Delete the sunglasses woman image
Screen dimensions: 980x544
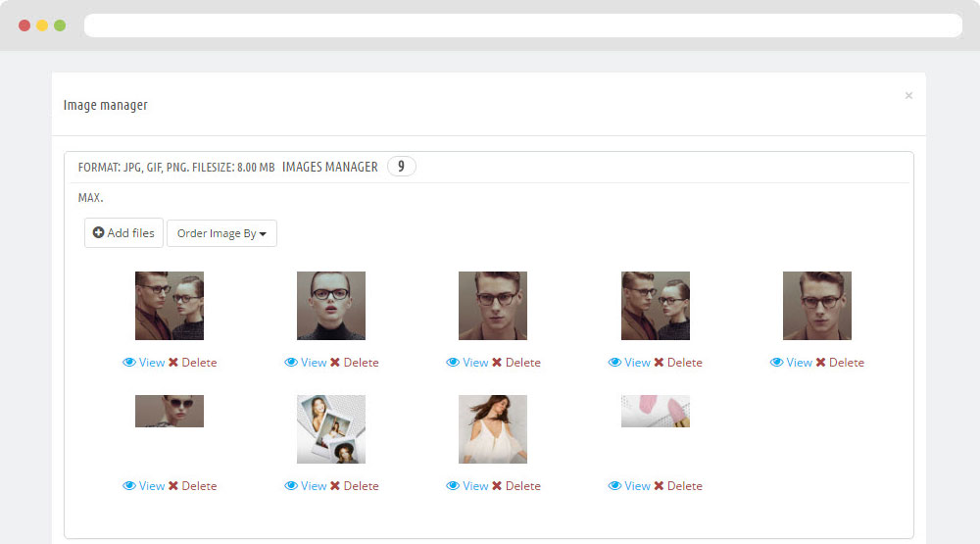(x=192, y=486)
